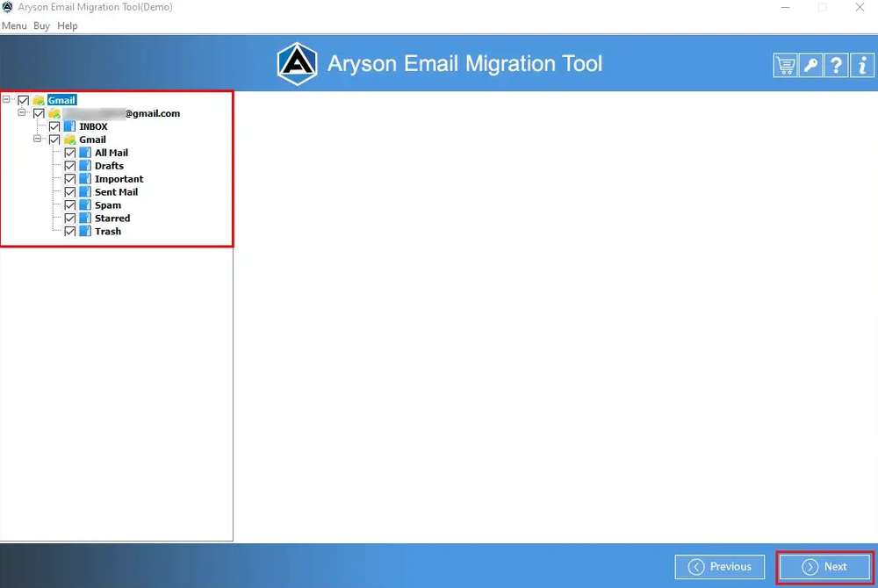Select the INBOX label

[x=93, y=127]
